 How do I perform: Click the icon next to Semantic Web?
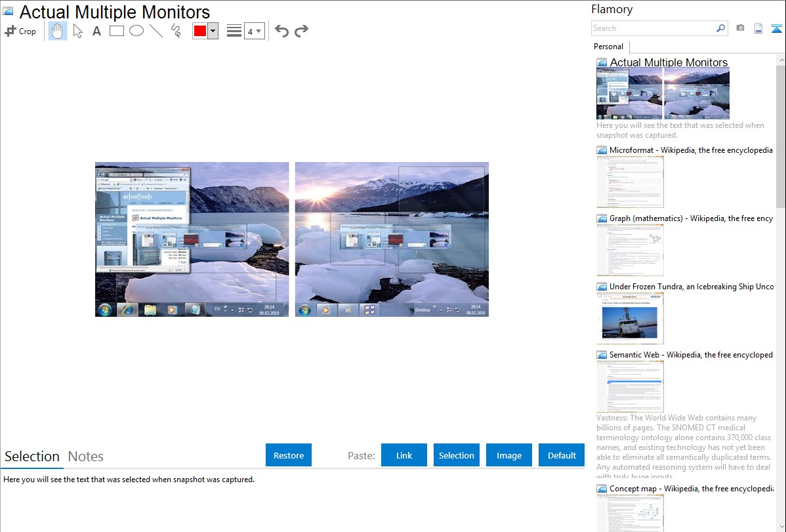(602, 354)
